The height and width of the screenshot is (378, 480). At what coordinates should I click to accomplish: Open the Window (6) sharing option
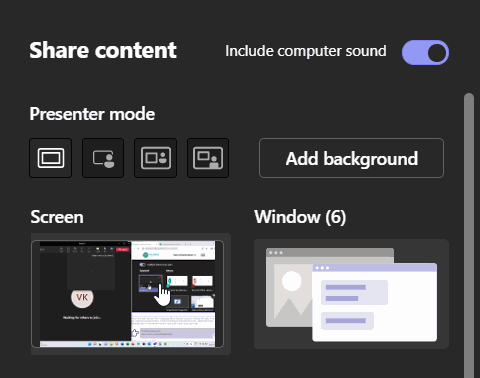pos(351,294)
